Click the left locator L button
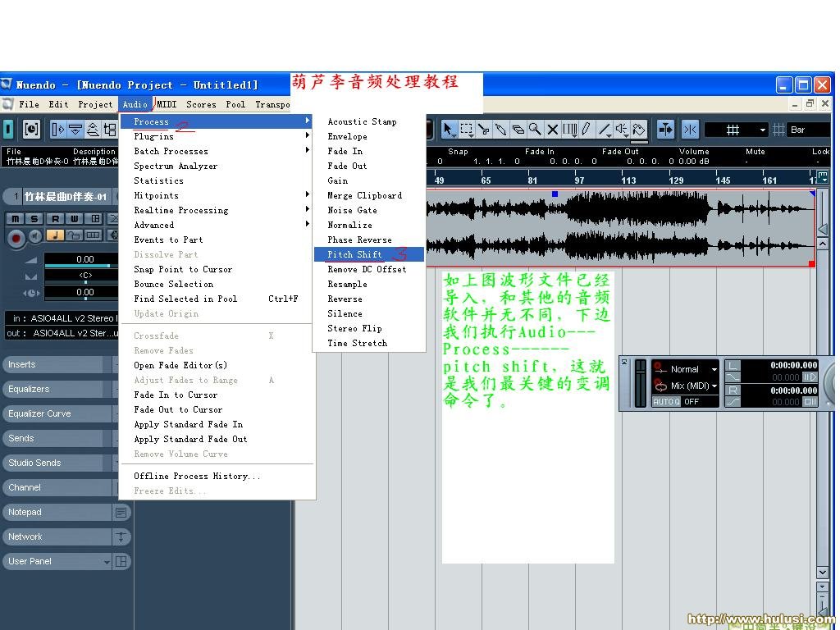The width and height of the screenshot is (840, 630). pos(733,365)
